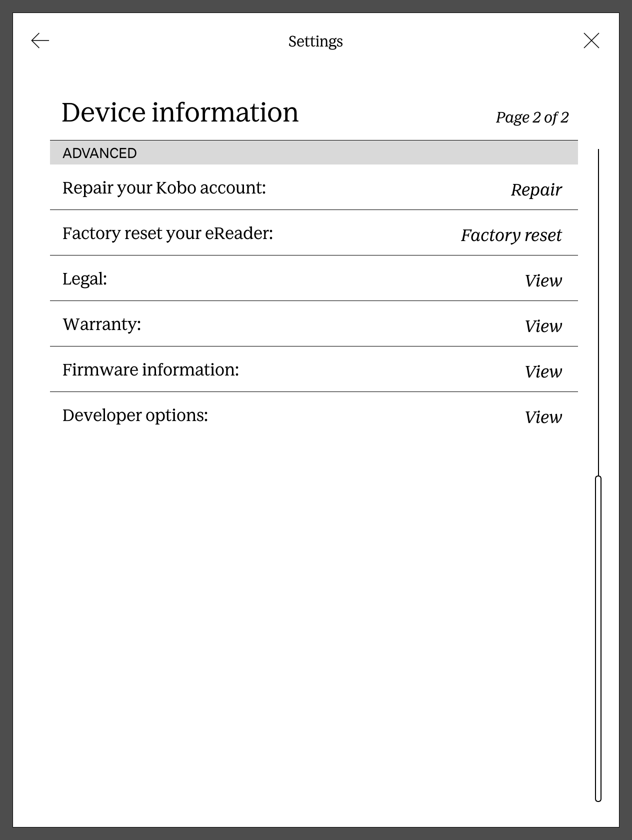Open View next to Firmware information
632x840 pixels.
(x=543, y=372)
